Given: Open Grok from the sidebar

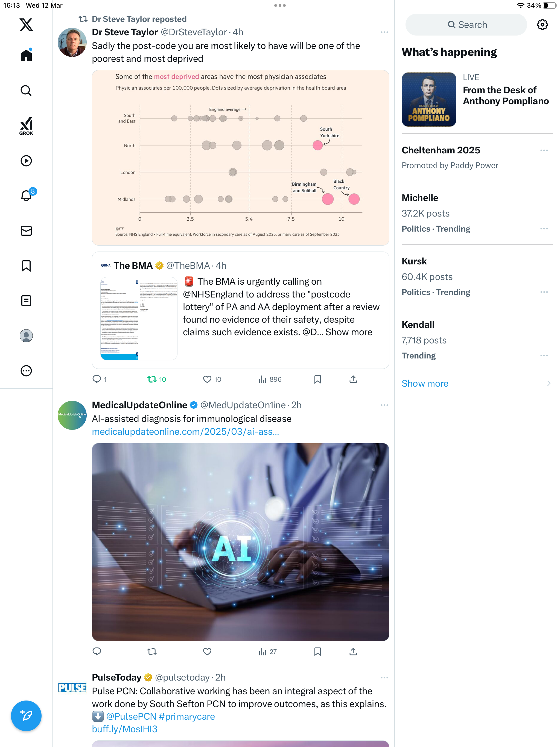Looking at the screenshot, I should [26, 126].
